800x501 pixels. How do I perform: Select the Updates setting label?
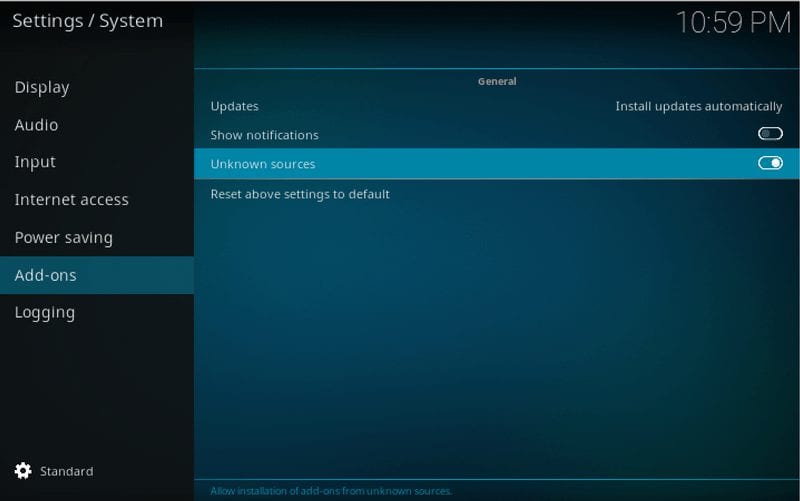235,106
